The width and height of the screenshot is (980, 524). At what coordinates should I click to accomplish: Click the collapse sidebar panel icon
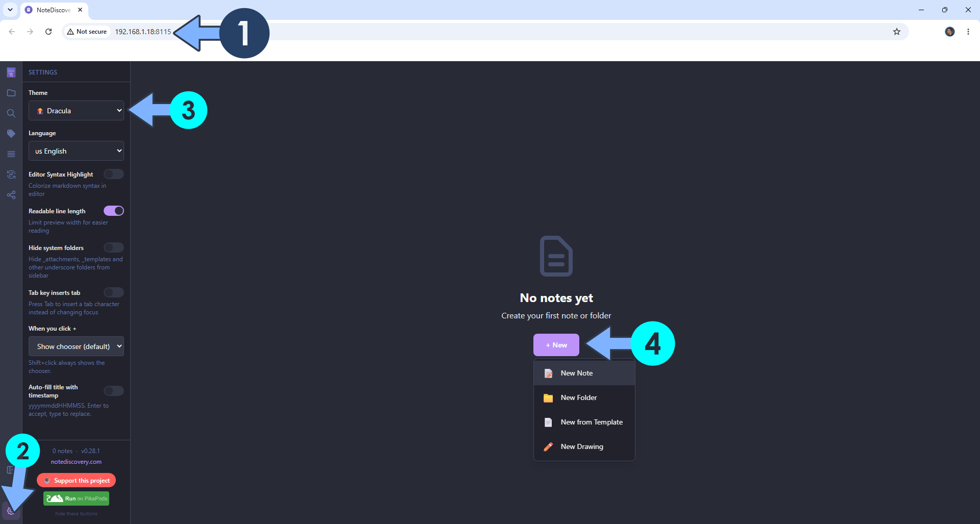tap(10, 470)
